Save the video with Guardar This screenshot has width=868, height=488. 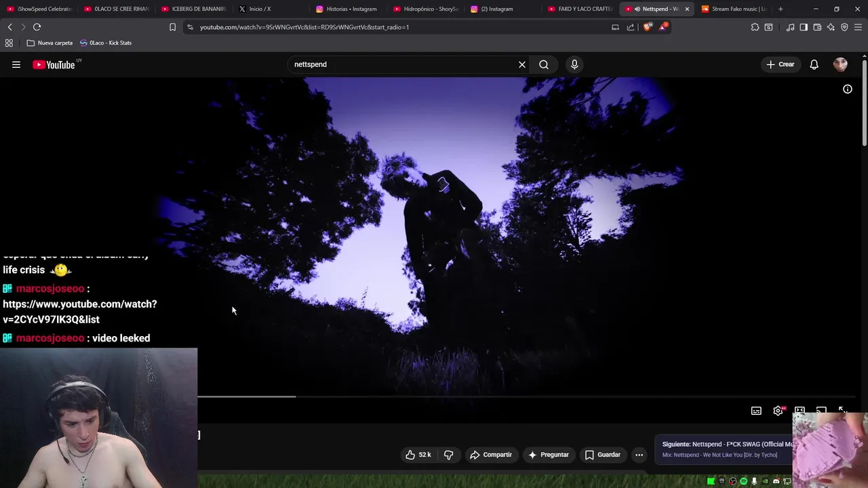[603, 455]
